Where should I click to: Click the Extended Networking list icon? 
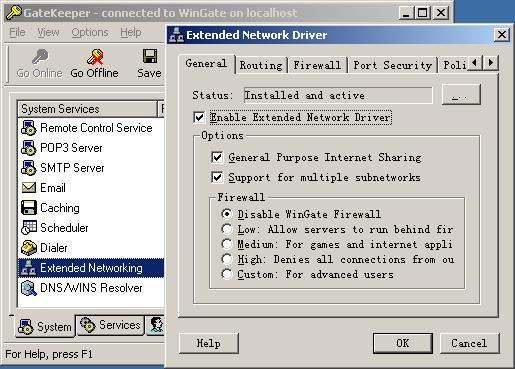29,268
